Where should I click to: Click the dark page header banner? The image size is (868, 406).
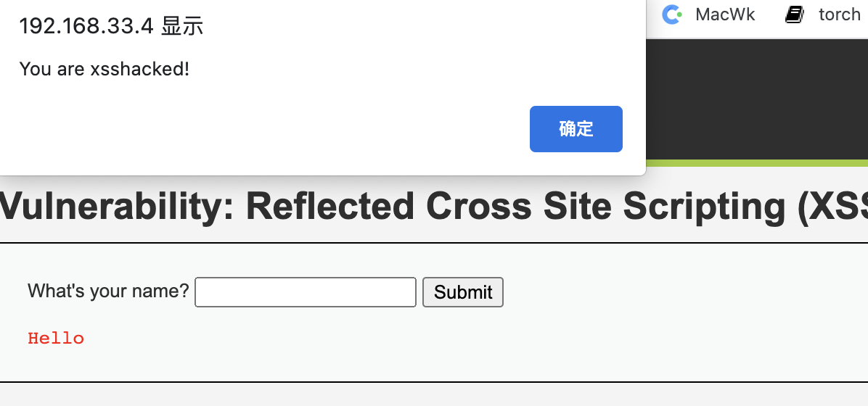pos(755,98)
